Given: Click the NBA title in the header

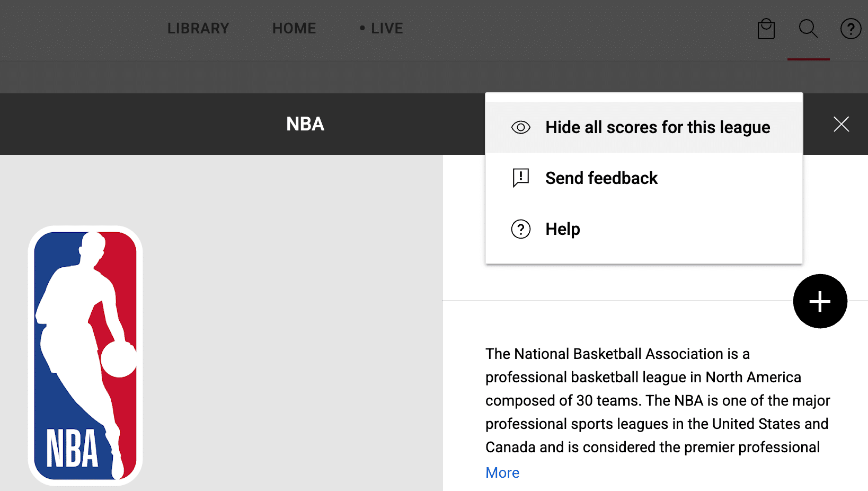Looking at the screenshot, I should [305, 124].
